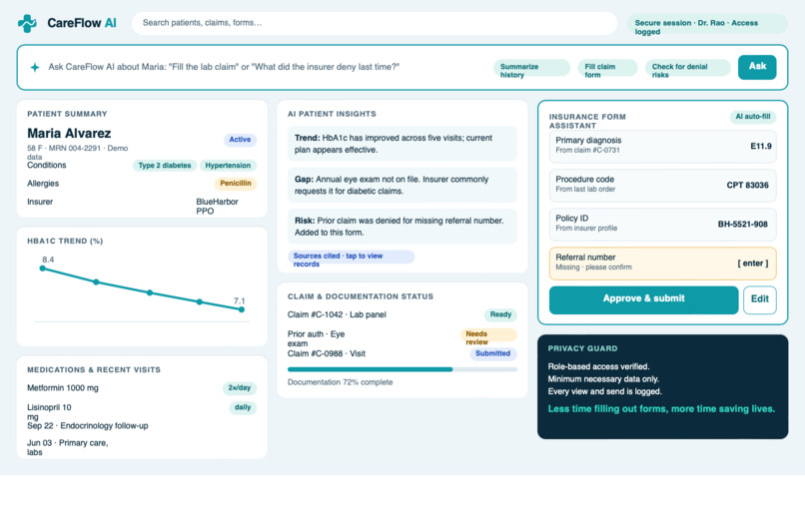Click the CareFlow AI logo icon
805x532 pixels.
[27, 23]
